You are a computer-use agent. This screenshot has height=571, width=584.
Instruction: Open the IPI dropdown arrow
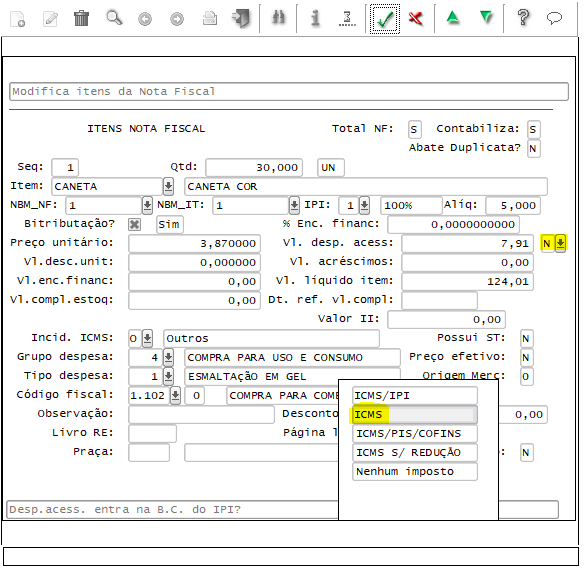coord(364,205)
